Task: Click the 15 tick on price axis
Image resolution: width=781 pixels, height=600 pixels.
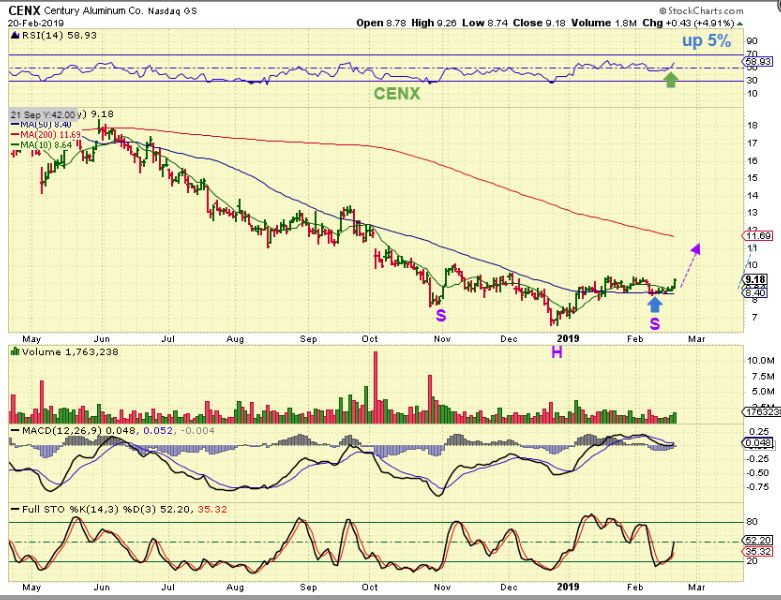Action: coord(752,178)
